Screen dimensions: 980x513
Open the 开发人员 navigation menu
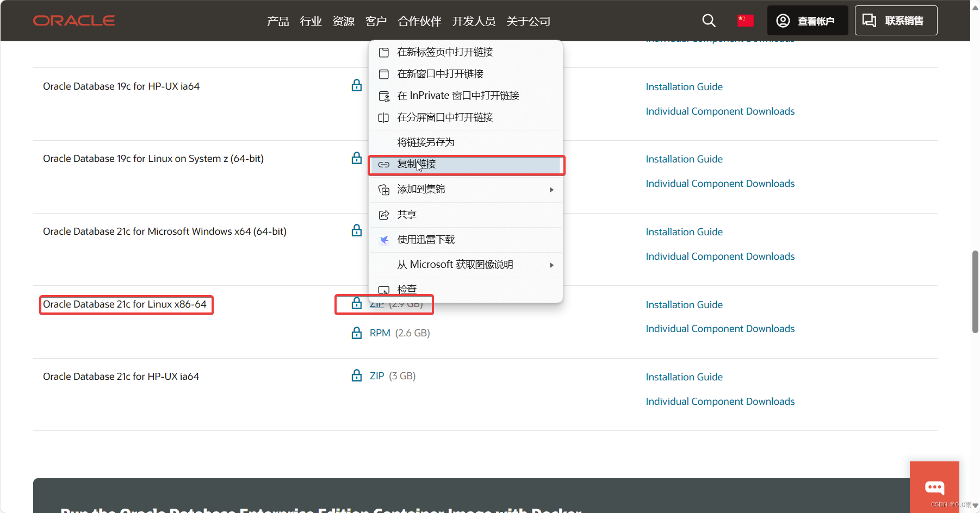pyautogui.click(x=474, y=21)
